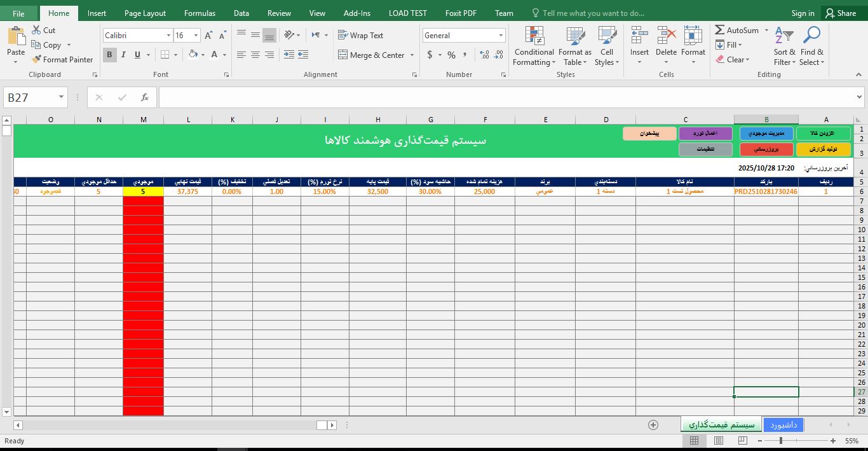Expand the Merge & Center dropdown arrow

coord(412,55)
